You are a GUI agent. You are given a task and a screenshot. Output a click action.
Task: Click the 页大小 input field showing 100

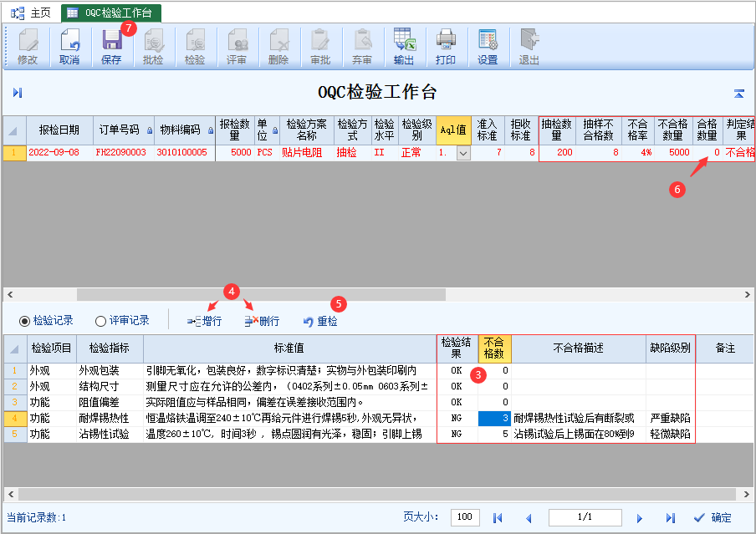[x=465, y=517]
